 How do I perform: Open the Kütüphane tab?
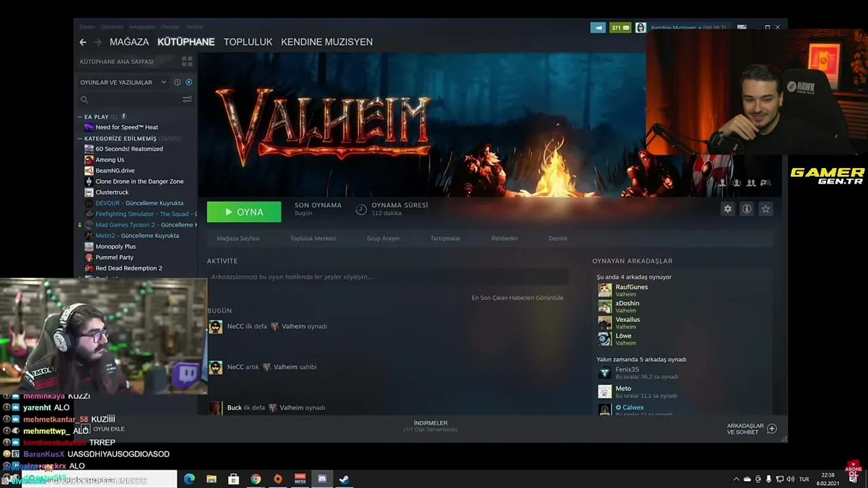click(186, 42)
